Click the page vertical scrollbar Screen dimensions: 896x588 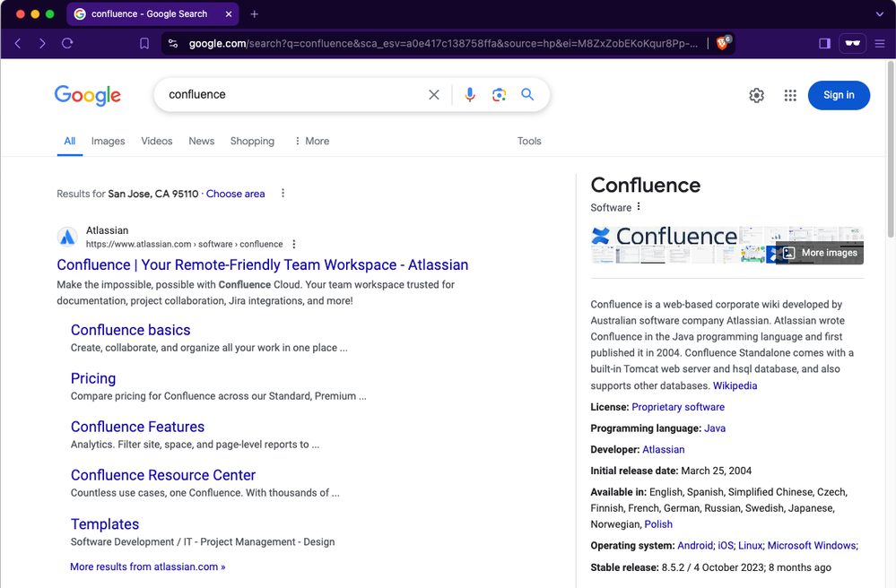[x=891, y=150]
